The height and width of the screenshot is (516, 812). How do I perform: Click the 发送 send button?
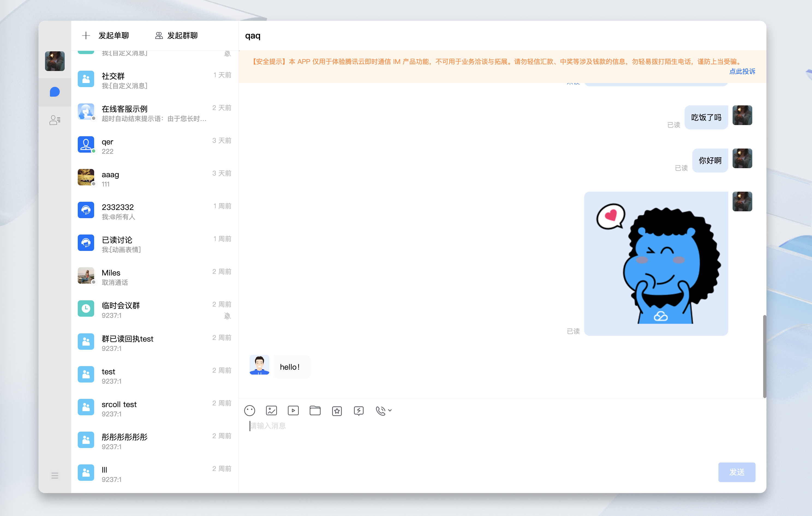pyautogui.click(x=736, y=472)
